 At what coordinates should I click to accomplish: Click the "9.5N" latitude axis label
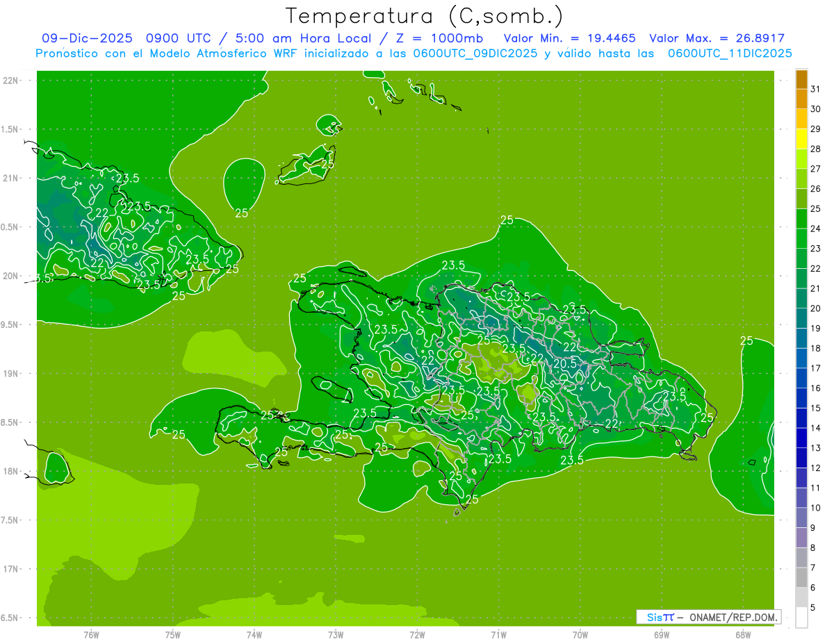click(x=10, y=325)
